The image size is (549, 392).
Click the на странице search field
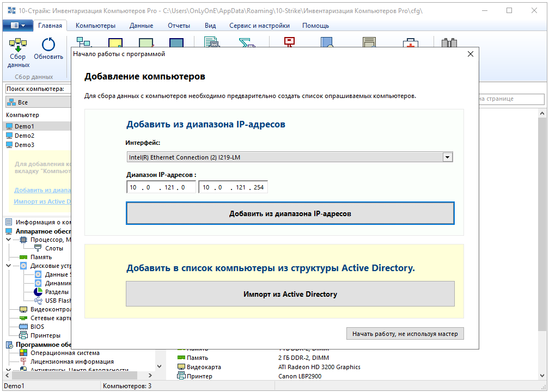click(511, 99)
